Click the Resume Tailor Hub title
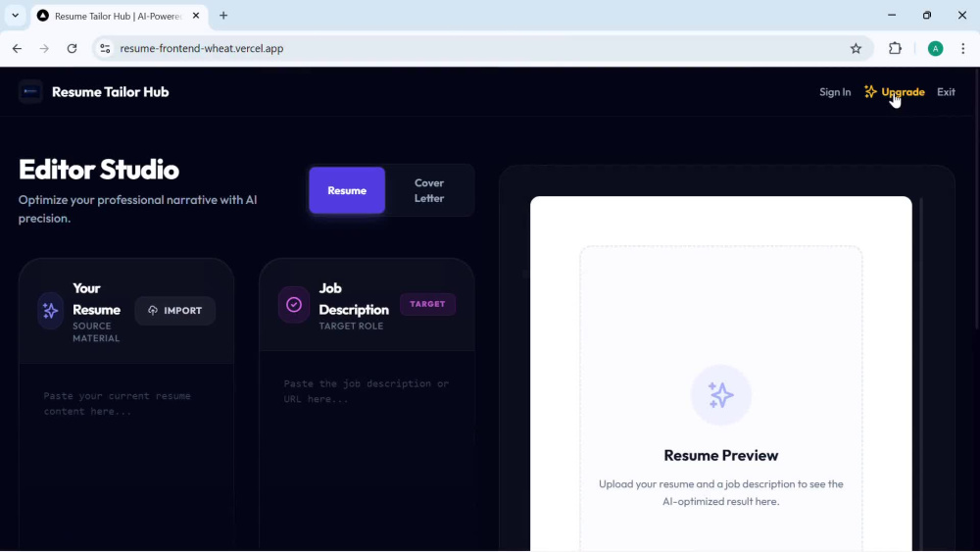 [x=111, y=92]
